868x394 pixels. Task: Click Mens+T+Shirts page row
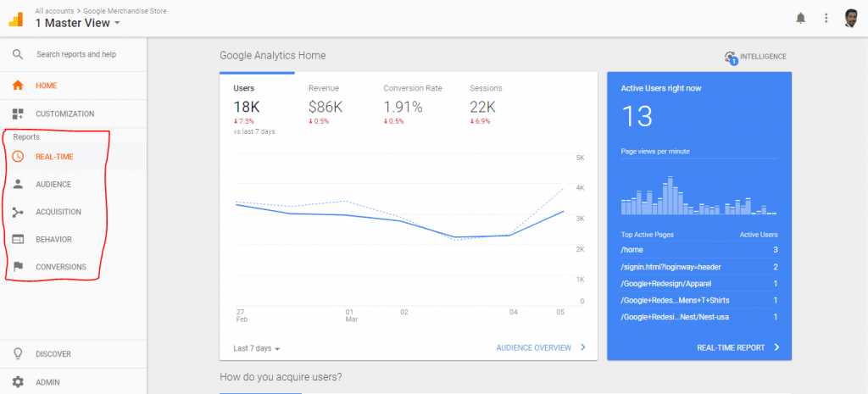[699, 300]
